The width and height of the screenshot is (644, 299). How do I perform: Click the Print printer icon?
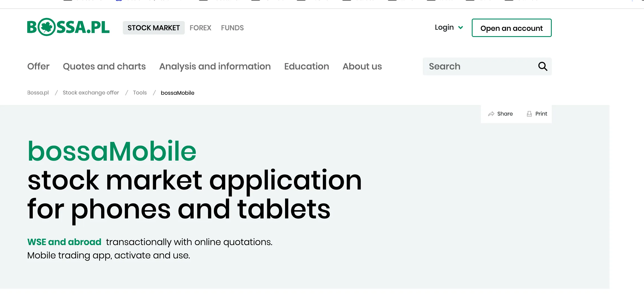pos(529,114)
